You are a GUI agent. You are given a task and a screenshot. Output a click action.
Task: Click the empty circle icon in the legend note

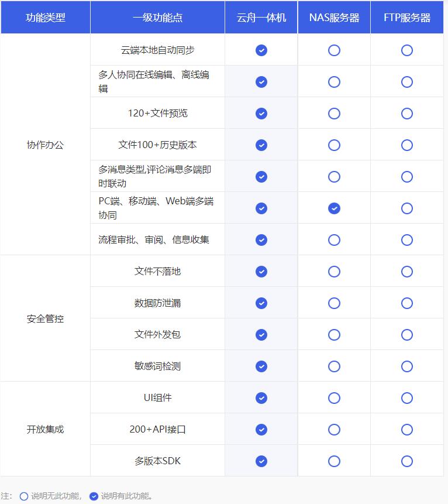[24, 496]
